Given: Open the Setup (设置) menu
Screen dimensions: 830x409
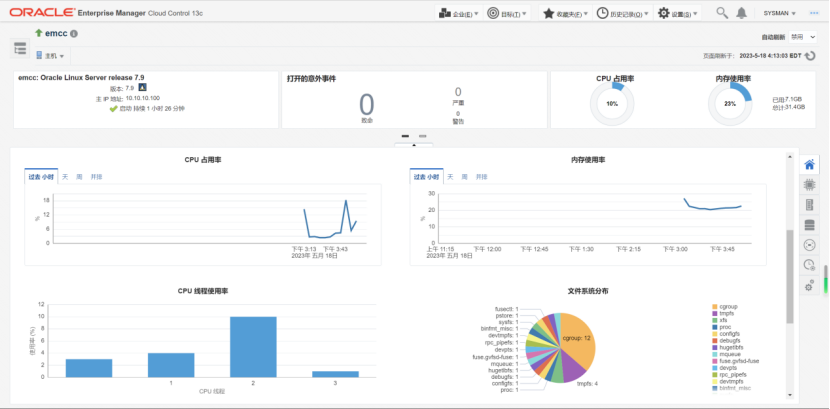Looking at the screenshot, I should coord(678,13).
